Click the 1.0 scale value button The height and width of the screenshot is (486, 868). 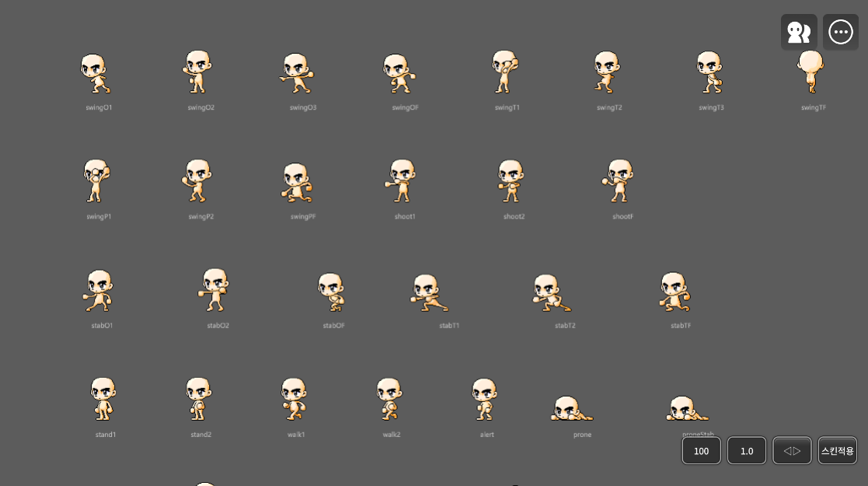747,450
